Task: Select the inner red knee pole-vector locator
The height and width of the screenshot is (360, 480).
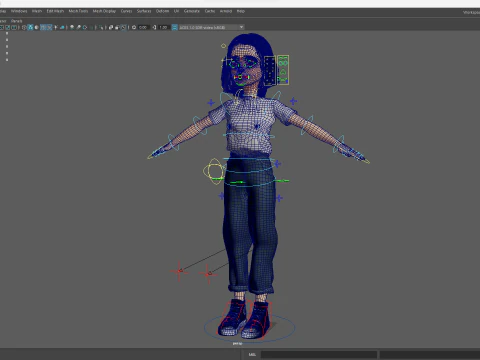Action: (x=208, y=274)
